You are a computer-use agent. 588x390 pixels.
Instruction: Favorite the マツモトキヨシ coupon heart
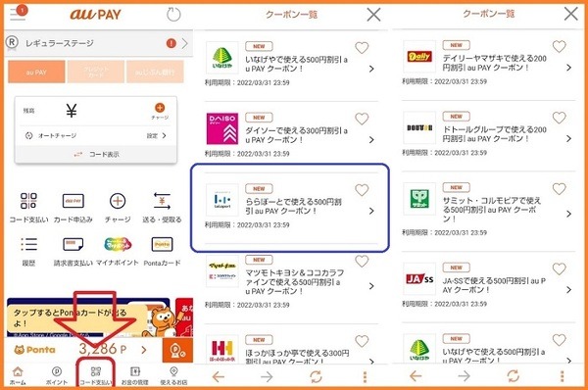362,261
